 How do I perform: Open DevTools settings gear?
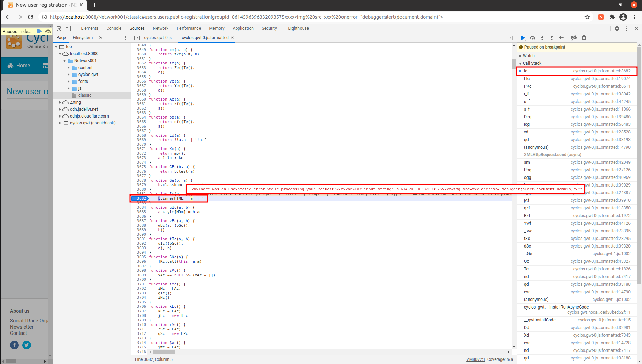[x=617, y=28]
